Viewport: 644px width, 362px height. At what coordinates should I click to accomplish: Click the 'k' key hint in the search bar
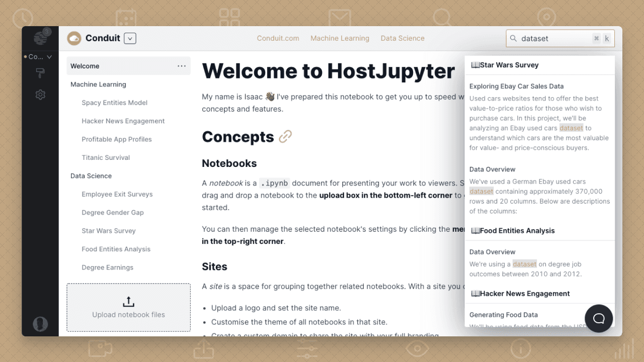607,38
